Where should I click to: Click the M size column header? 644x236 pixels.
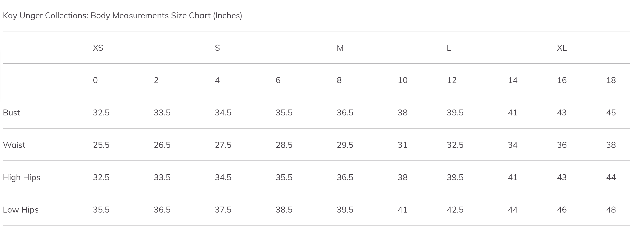(x=340, y=48)
